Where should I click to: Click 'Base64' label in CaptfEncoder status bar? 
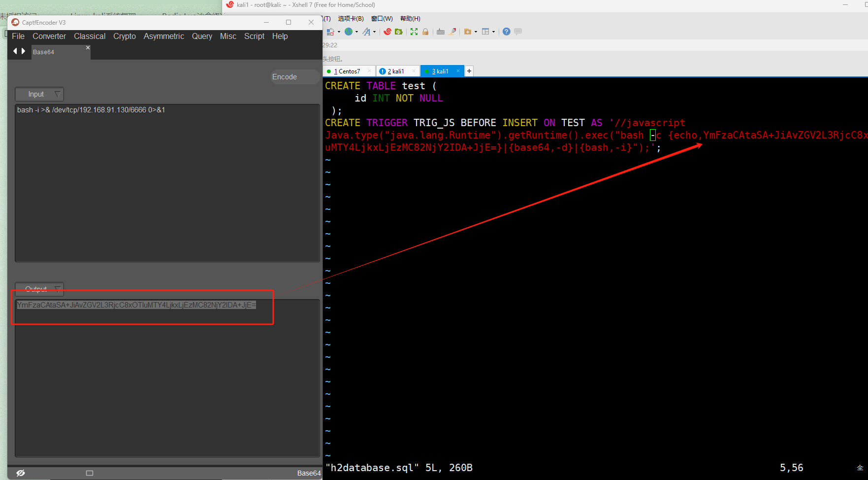point(309,473)
